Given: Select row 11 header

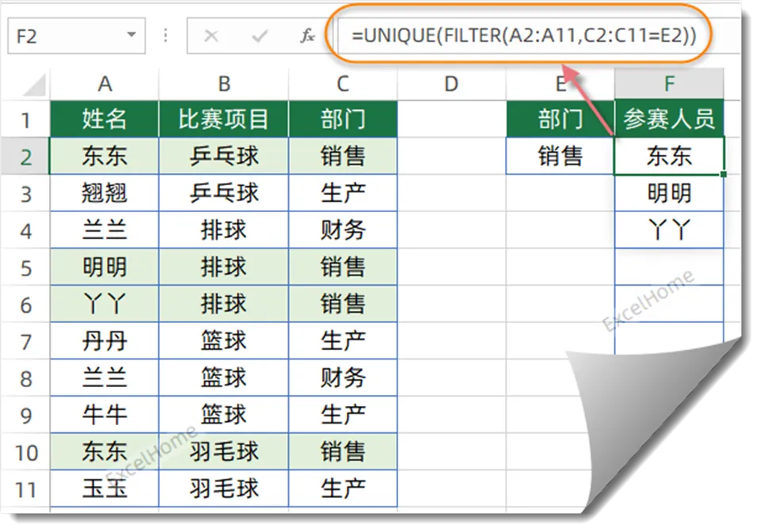Looking at the screenshot, I should point(25,489).
